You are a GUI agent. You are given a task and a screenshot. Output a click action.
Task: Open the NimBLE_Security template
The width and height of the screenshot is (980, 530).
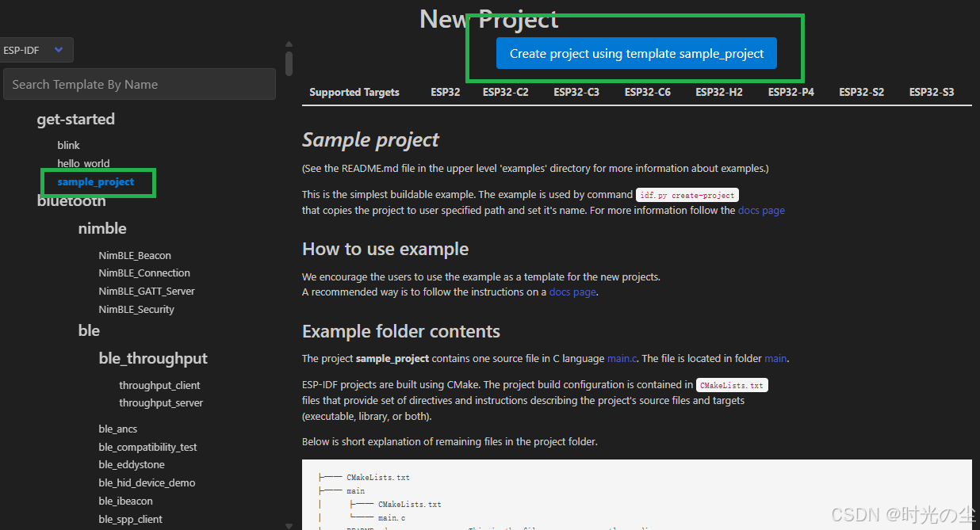(x=136, y=309)
